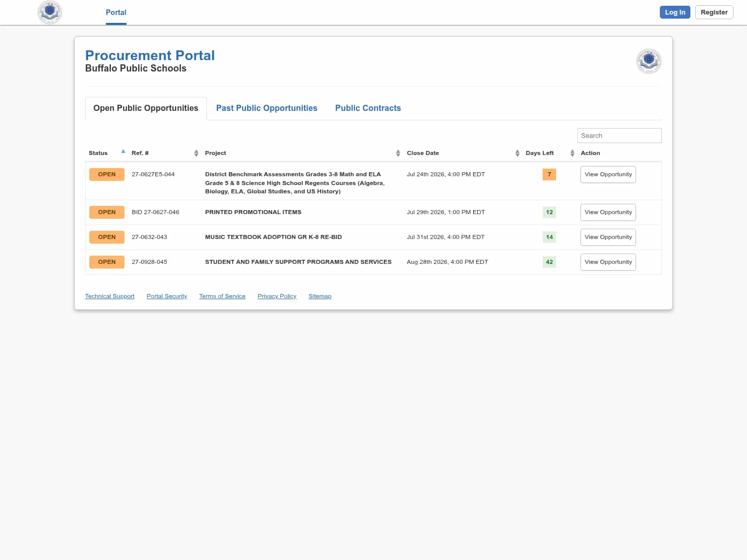Click reference number 27-0632-043

click(x=149, y=237)
